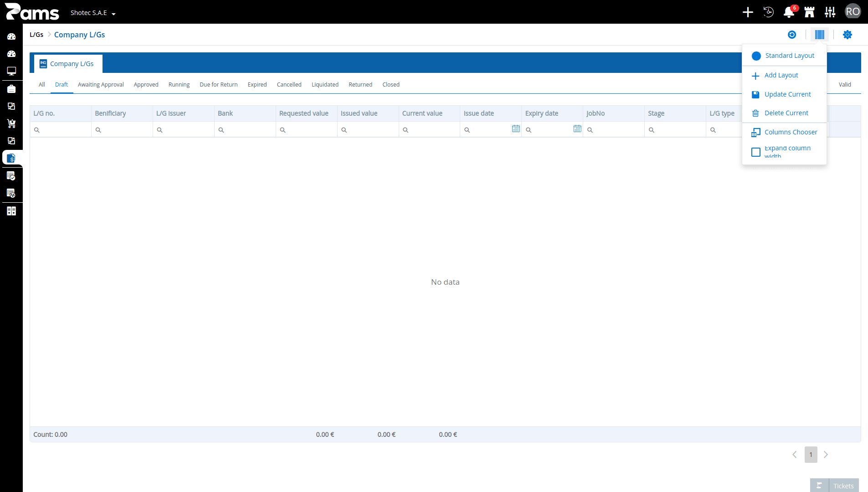Click the briefcase icon in sidebar
The width and height of the screenshot is (868, 492).
click(x=11, y=89)
